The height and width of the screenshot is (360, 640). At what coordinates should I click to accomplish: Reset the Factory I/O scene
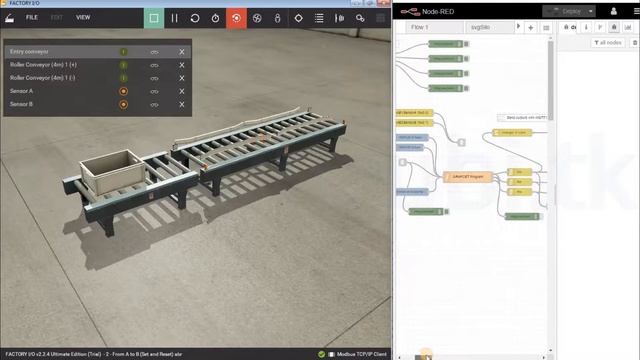point(195,18)
